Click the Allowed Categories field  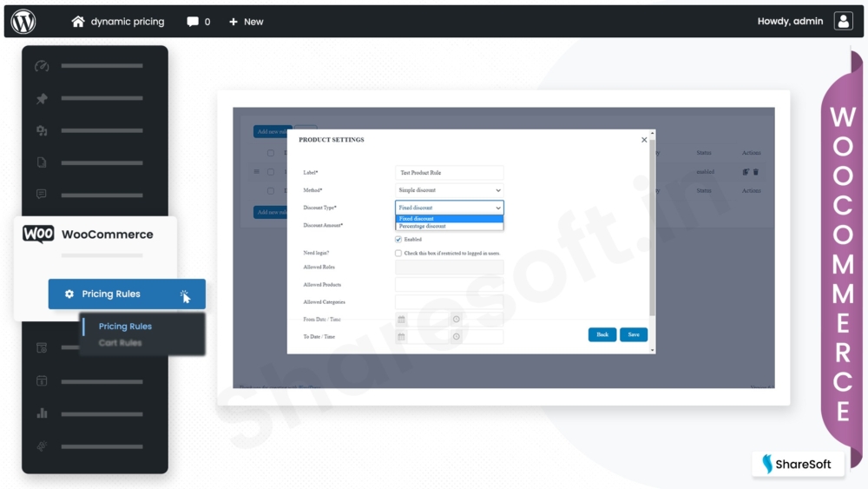pos(449,301)
